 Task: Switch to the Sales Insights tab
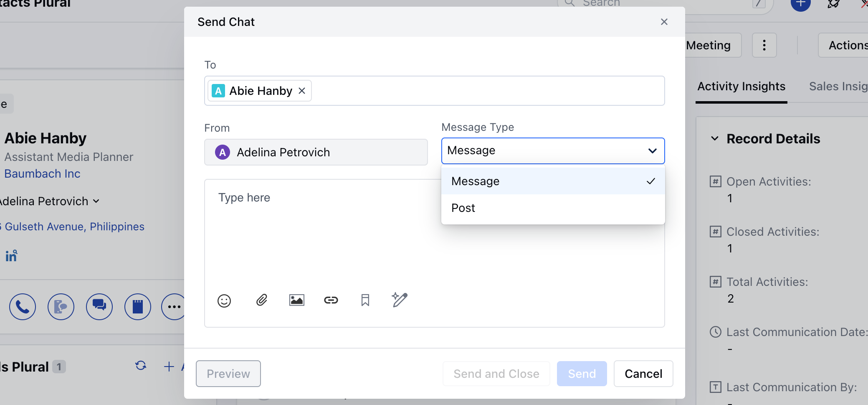click(838, 86)
